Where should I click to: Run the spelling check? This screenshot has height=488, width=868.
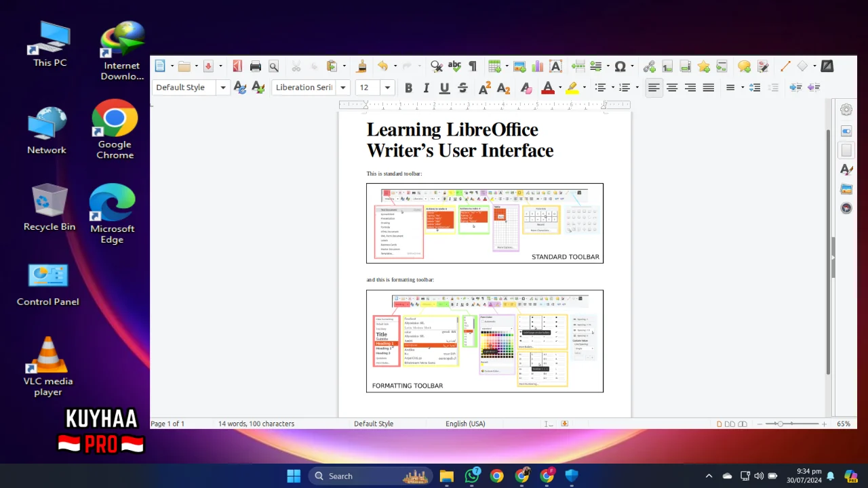click(x=454, y=66)
